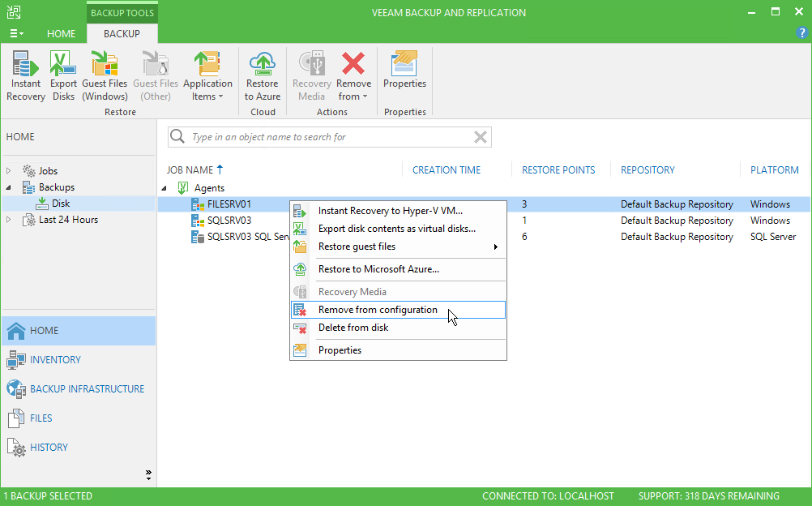Click the grayed Recovery Media ribbon icon
Image resolution: width=812 pixels, height=506 pixels.
tap(312, 75)
